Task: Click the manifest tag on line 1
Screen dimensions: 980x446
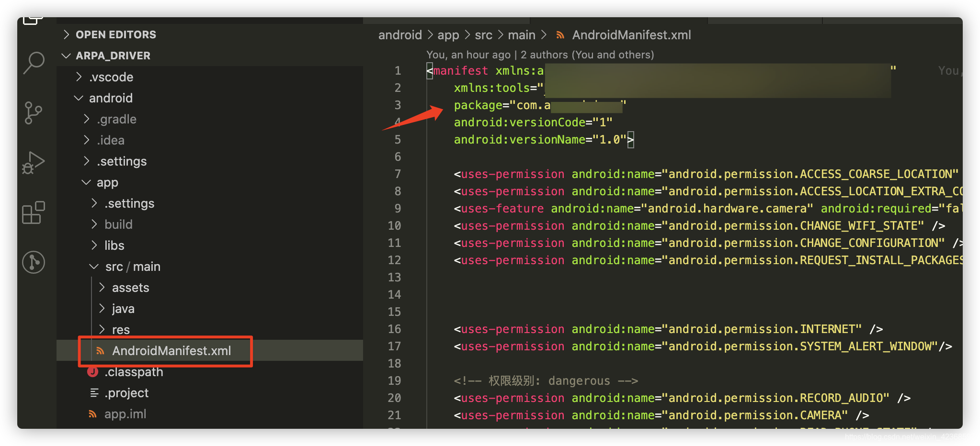Action: pos(460,71)
